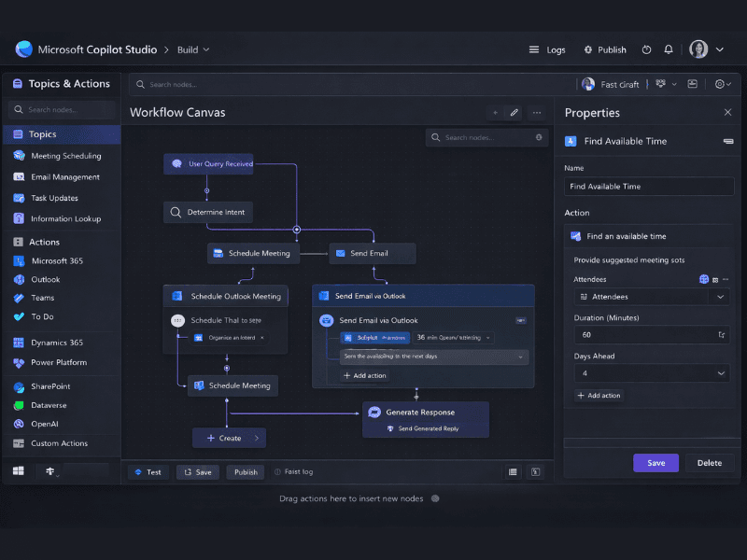Viewport: 747px width, 560px height.
Task: Open the settings gear icon above Properties
Action: (722, 83)
